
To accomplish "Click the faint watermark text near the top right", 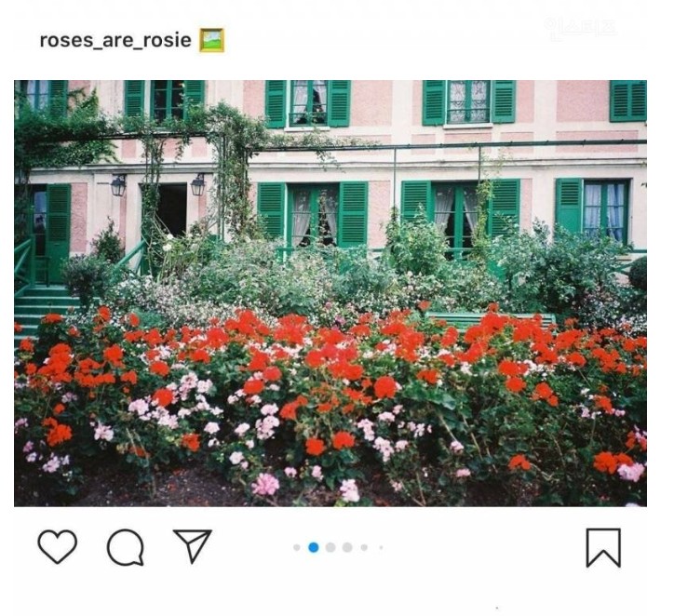I will coord(580,28).
